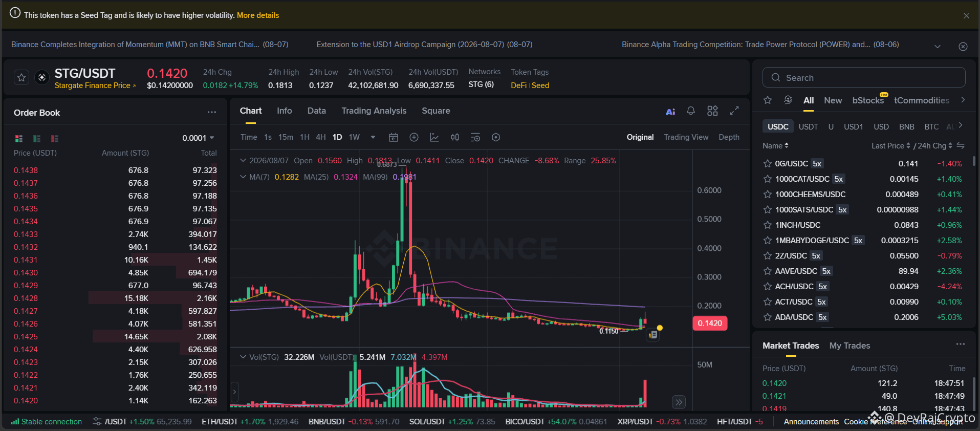Viewport: 980px width, 431px height.
Task: Switch chart to Depth view
Action: [x=729, y=137]
